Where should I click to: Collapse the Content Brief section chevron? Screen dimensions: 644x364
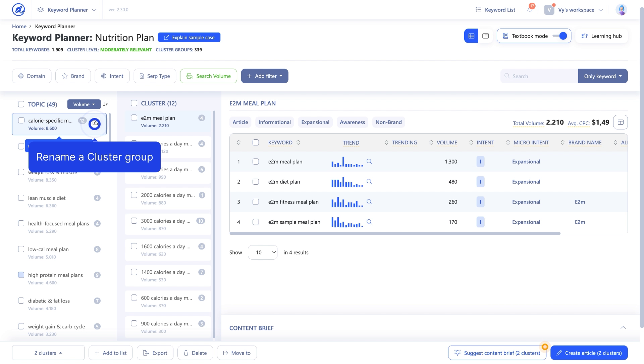click(623, 328)
